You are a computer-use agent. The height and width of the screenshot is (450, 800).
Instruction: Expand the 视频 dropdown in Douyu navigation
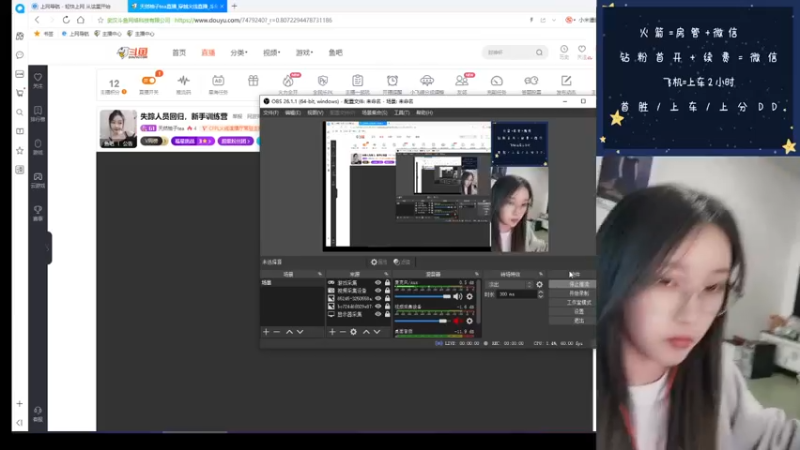[x=271, y=53]
